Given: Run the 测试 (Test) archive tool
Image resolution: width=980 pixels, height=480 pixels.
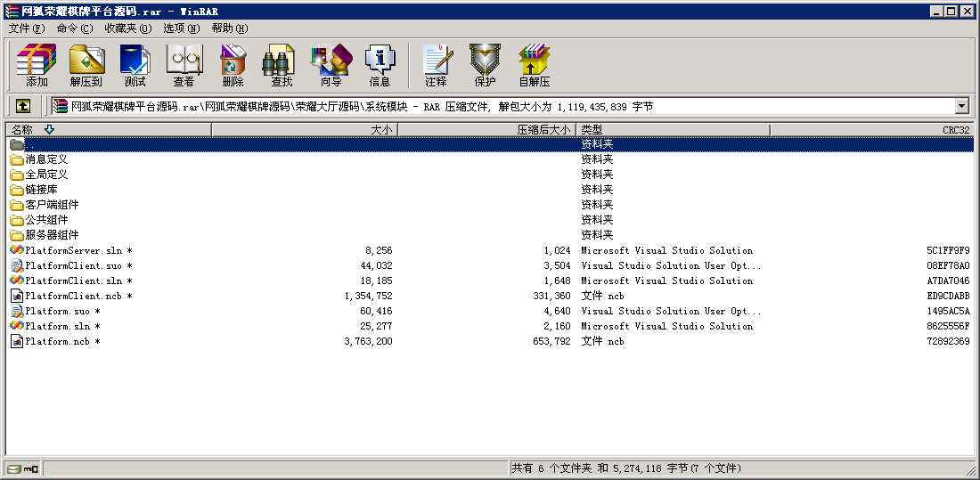Looking at the screenshot, I should point(135,65).
